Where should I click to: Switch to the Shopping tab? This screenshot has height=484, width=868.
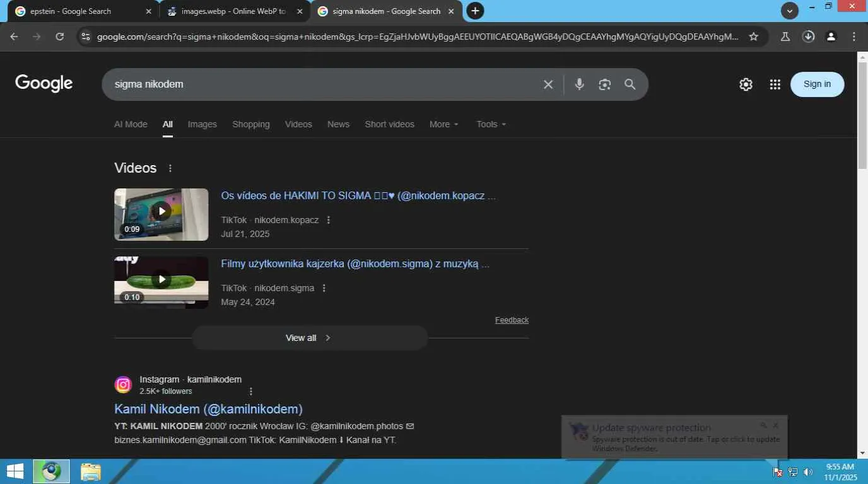(251, 124)
